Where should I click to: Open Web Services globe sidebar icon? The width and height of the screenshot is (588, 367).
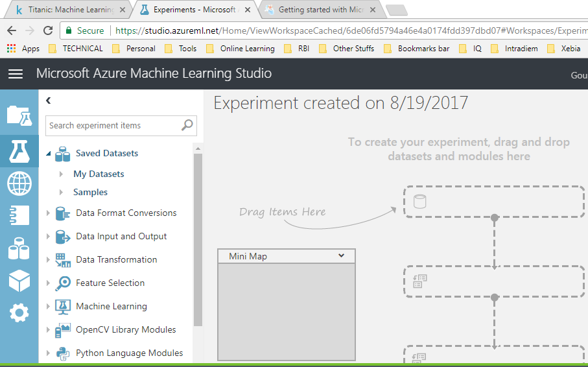[x=19, y=184]
